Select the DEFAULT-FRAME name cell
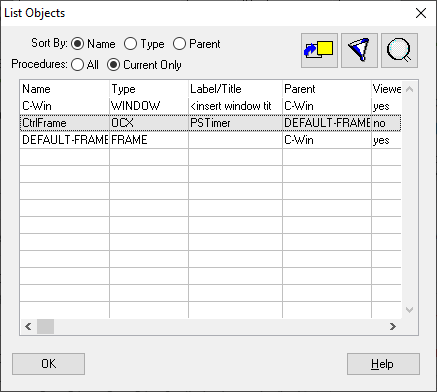Image resolution: width=437 pixels, height=392 pixels. point(64,140)
